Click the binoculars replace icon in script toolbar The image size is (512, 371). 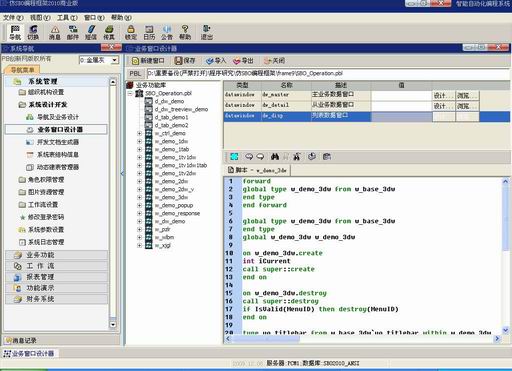tap(296, 156)
